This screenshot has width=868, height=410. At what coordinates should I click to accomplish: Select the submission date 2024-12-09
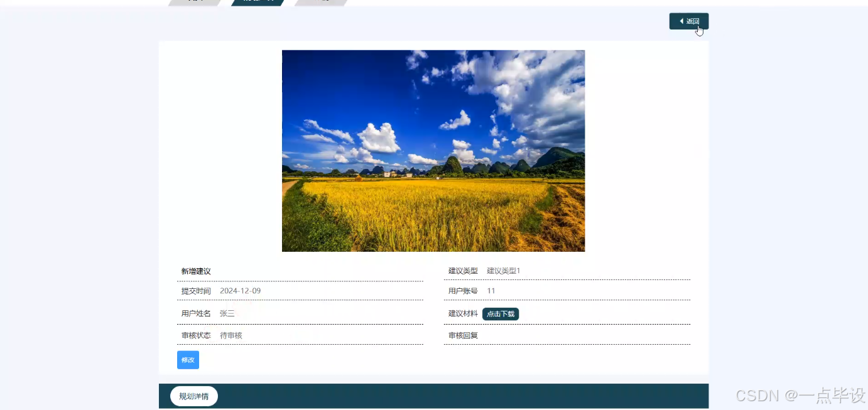240,291
